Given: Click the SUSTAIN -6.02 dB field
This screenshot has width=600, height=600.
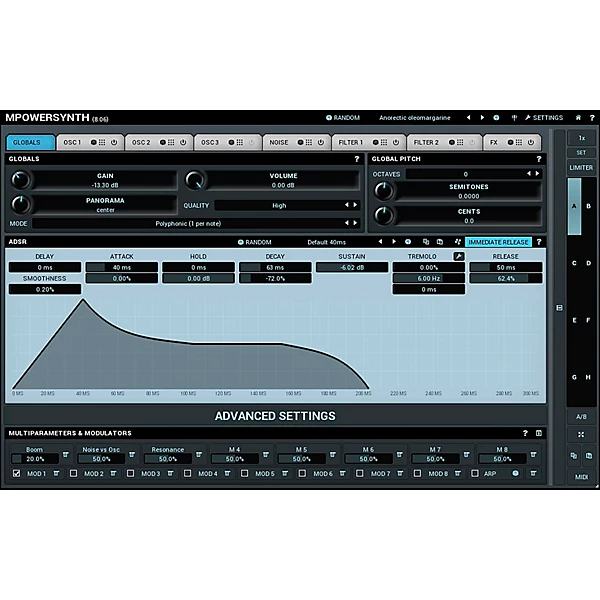Looking at the screenshot, I should (x=352, y=267).
